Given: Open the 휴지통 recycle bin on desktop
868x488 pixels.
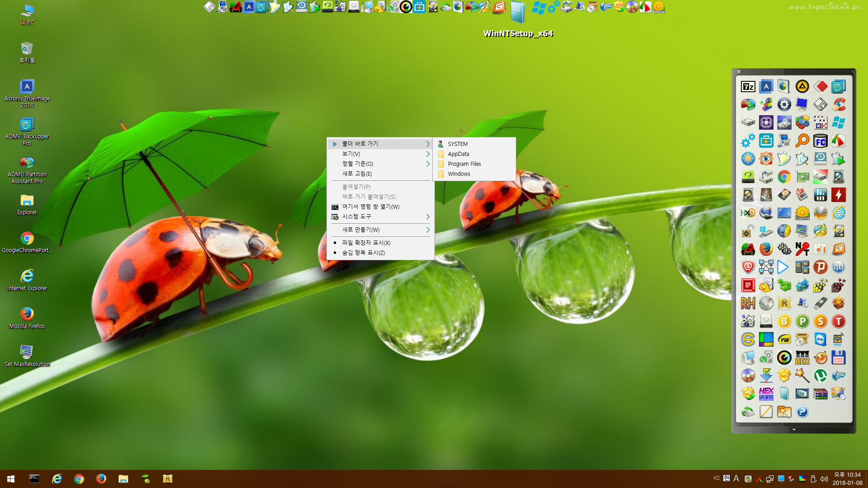Looking at the screenshot, I should point(27,52).
